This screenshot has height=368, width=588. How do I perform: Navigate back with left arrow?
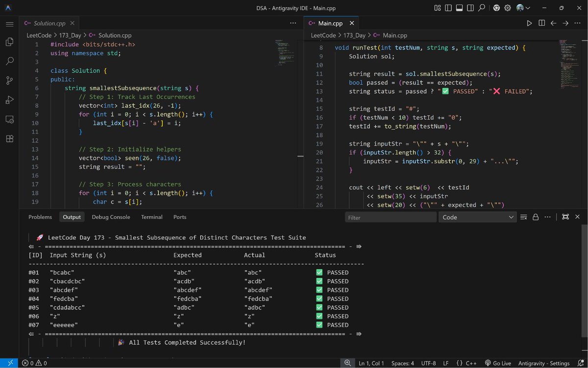pyautogui.click(x=553, y=23)
